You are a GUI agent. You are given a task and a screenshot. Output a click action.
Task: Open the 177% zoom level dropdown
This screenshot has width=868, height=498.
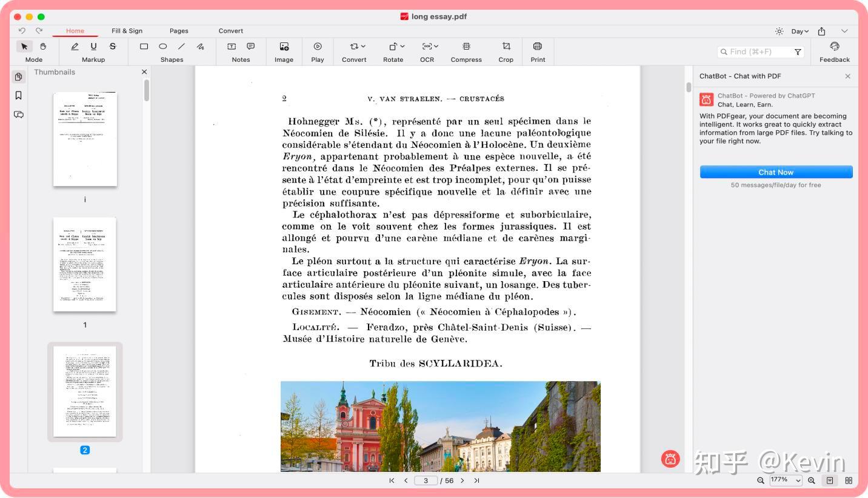point(786,480)
